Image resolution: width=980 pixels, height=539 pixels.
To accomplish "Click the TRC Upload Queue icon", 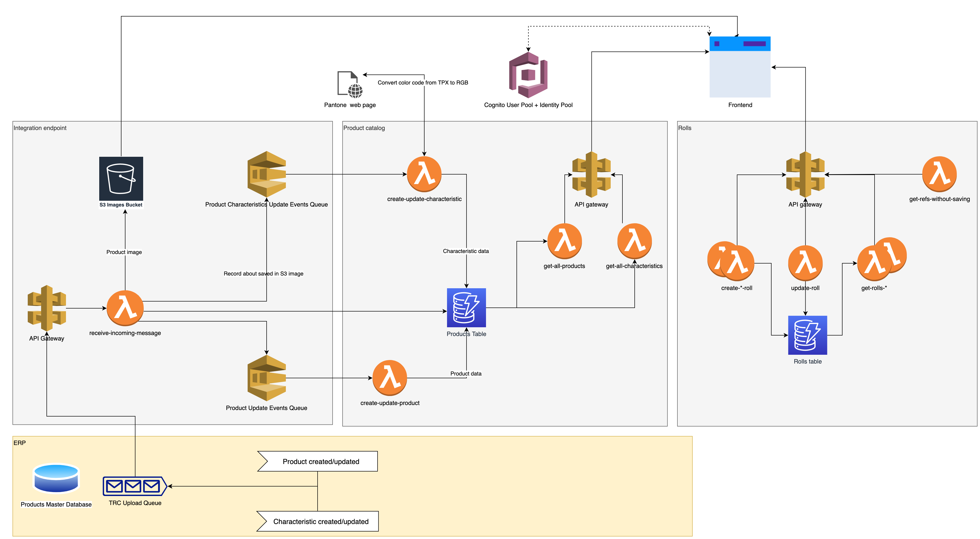I will (x=135, y=486).
